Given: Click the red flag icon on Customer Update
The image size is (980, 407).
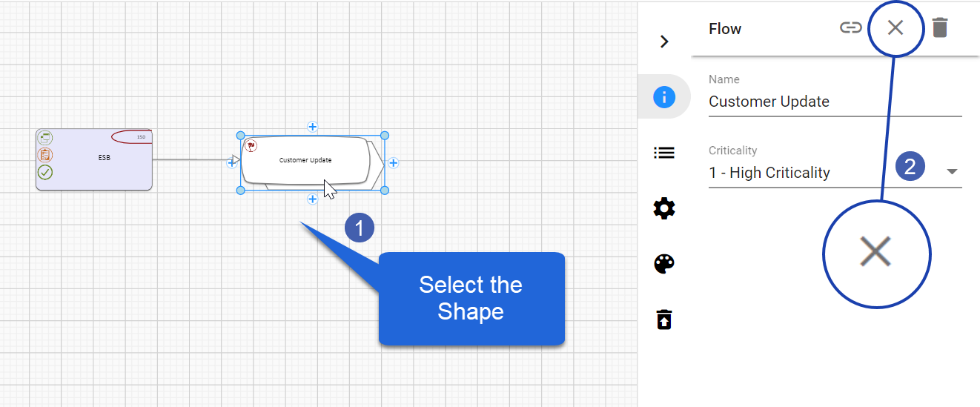Looking at the screenshot, I should (251, 146).
